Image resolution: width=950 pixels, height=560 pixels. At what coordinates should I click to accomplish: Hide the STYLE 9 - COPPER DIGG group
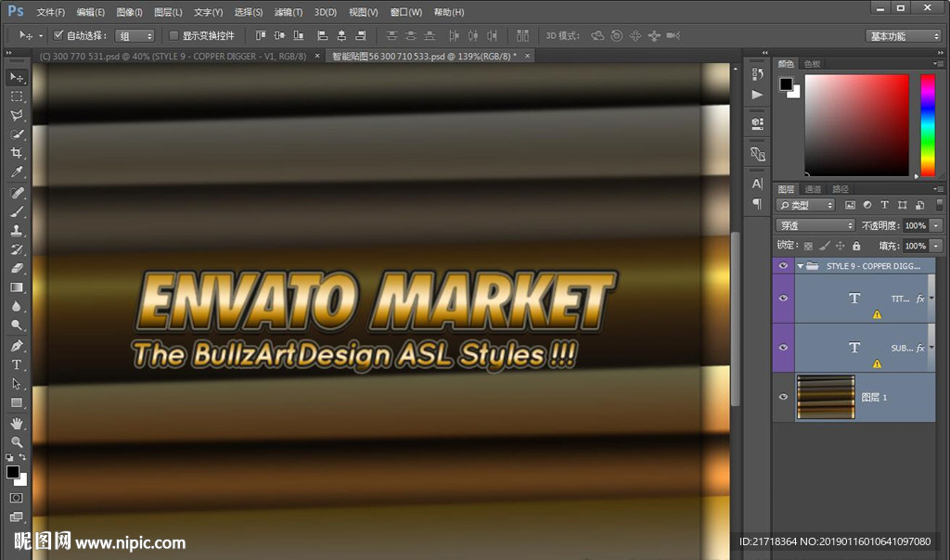coord(783,266)
